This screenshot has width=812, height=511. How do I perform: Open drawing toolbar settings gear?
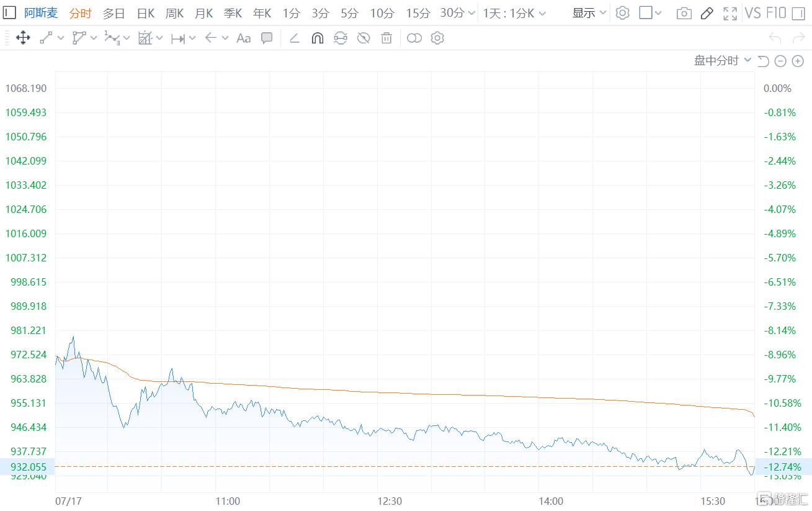coord(437,38)
